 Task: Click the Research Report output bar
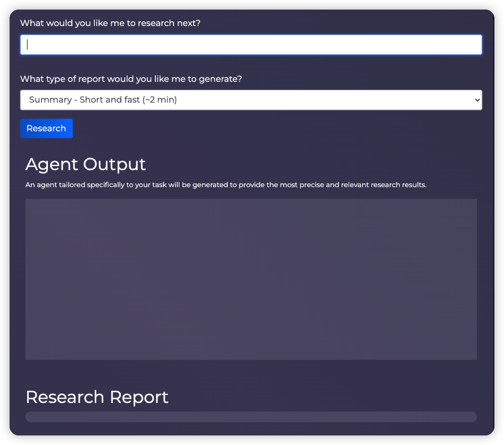251,417
